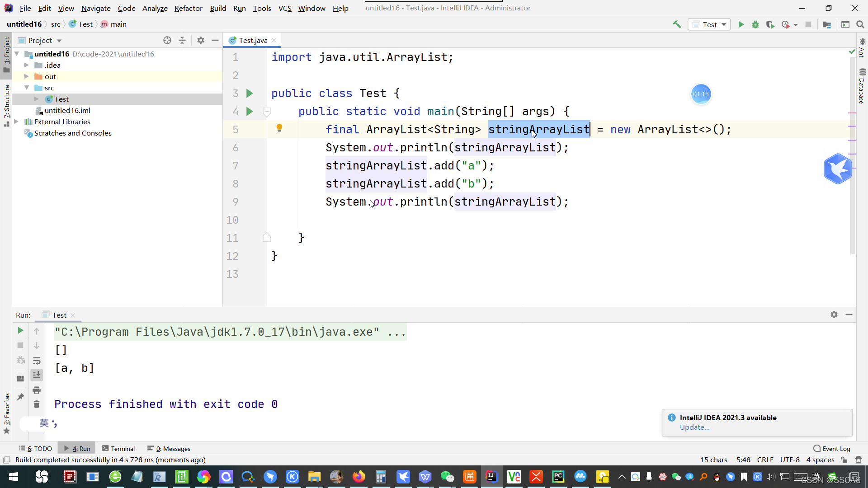
Task: Open the Messages tool window tab
Action: pyautogui.click(x=169, y=449)
